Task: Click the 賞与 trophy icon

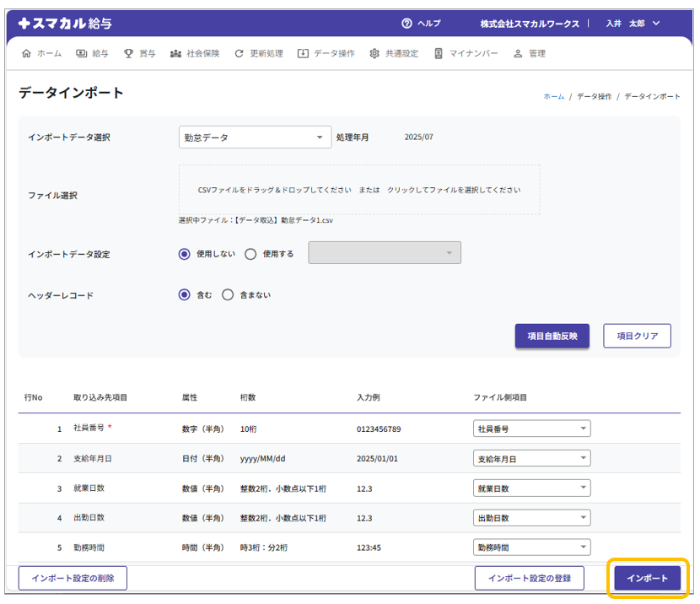Action: pos(128,53)
